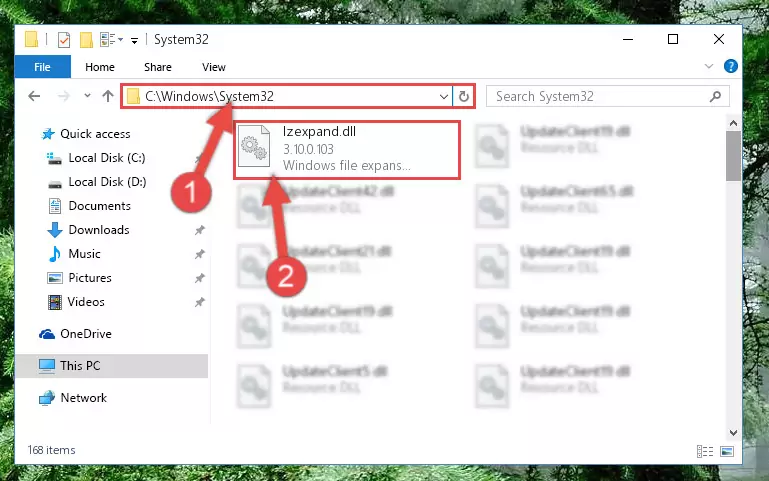Click the pin icon next to Downloads
Image resolution: width=769 pixels, height=481 pixels.
click(200, 230)
